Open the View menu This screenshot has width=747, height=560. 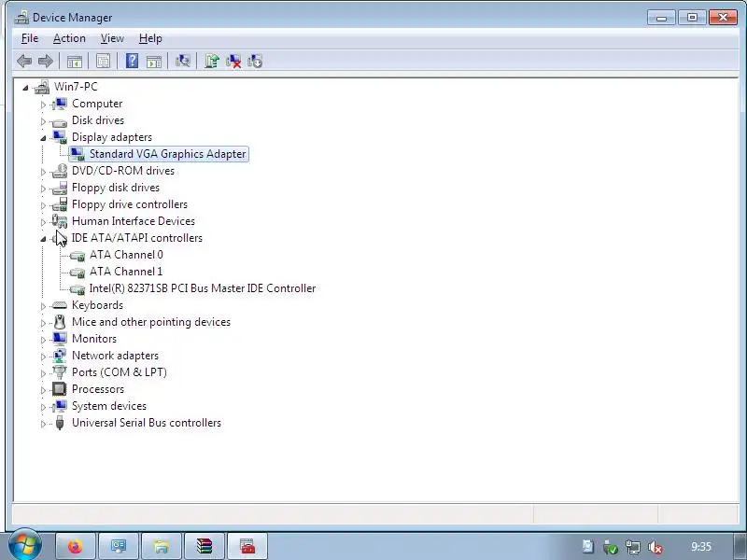coord(112,38)
